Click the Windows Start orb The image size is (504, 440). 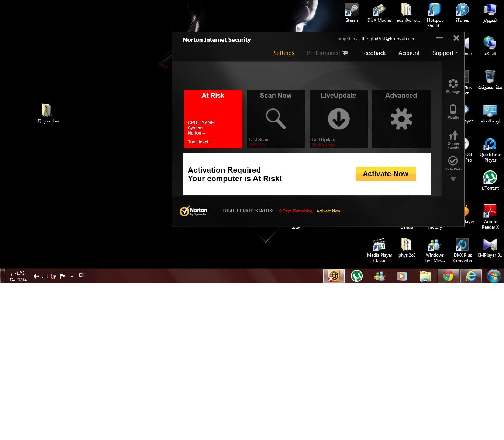494,276
